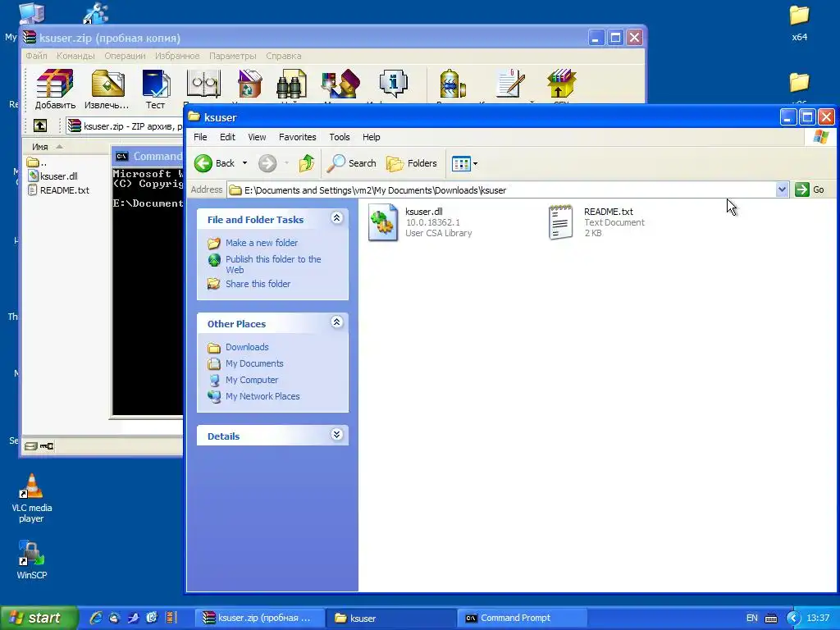The height and width of the screenshot is (630, 840).
Task: Open the File menu in the ksuser window
Action: [200, 137]
